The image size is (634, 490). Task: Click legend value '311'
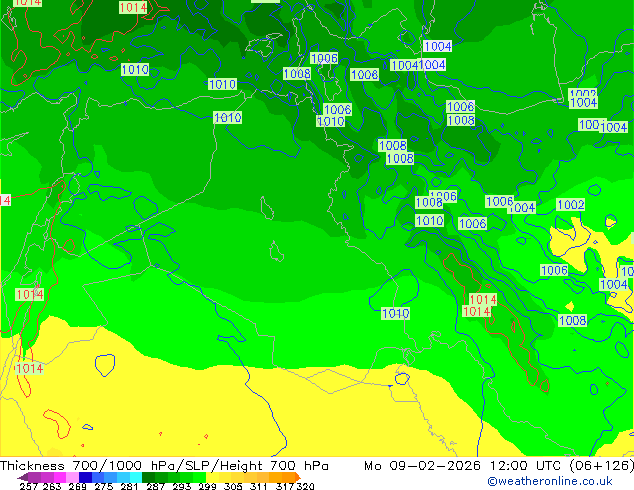259,486
